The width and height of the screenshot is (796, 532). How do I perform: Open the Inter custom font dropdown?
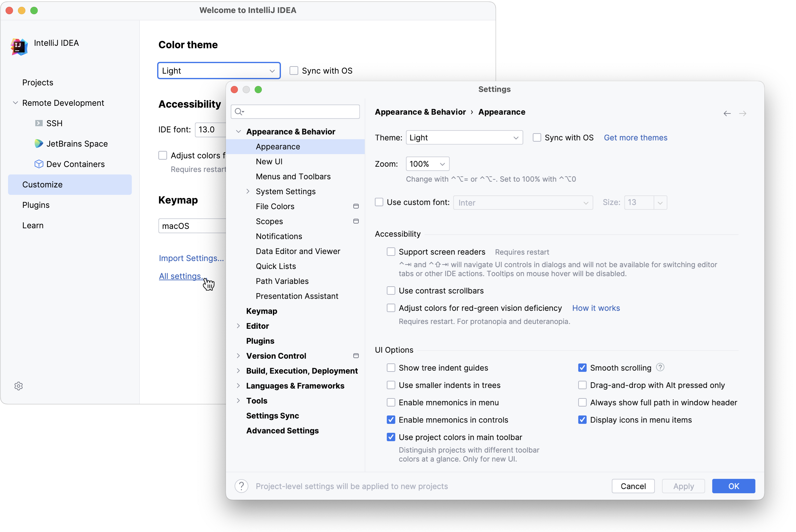click(523, 203)
